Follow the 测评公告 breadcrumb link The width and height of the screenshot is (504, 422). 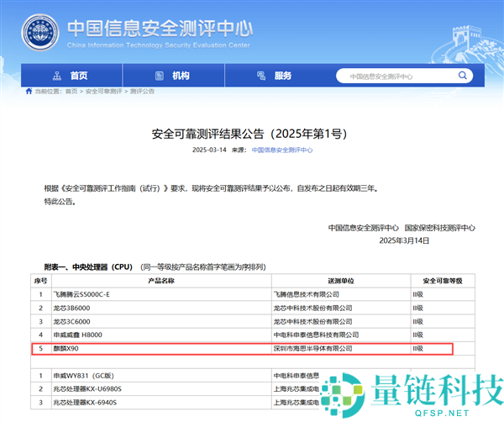click(x=142, y=92)
